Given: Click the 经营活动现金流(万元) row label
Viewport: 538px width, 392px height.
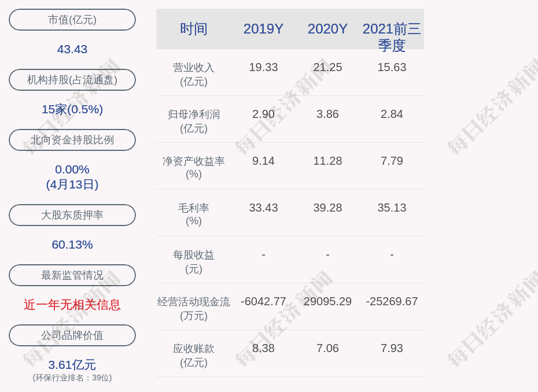Looking at the screenshot, I should (194, 309).
